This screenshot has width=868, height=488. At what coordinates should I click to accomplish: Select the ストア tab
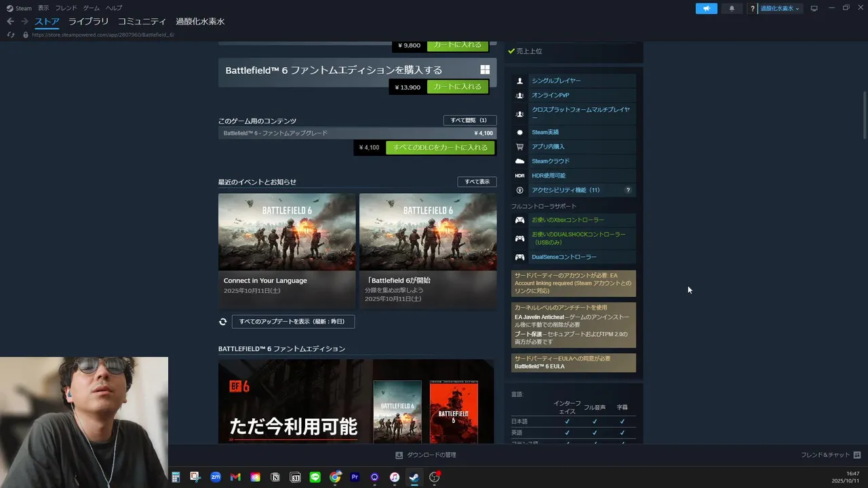47,22
